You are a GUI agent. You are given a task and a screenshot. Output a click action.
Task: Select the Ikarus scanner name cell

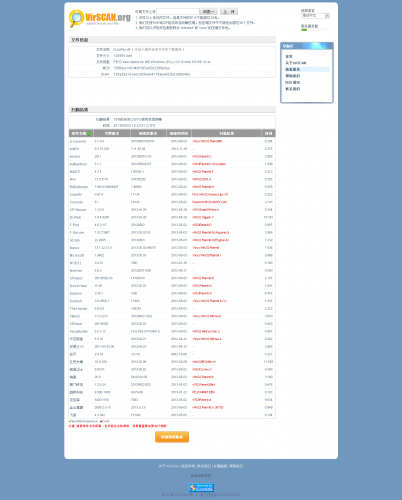[74, 248]
